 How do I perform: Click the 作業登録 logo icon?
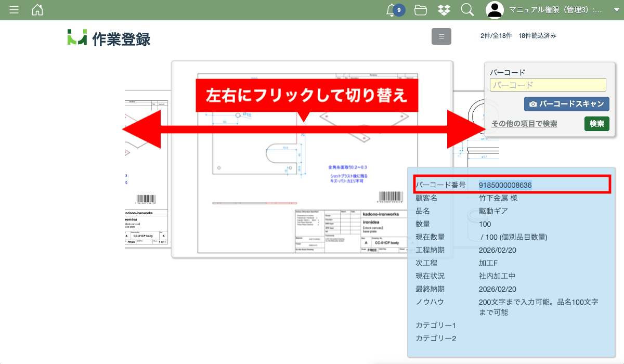(77, 37)
